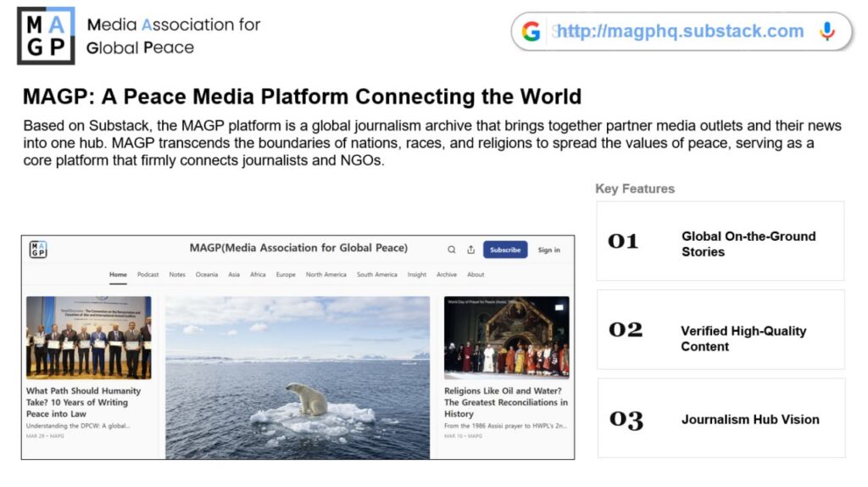The height and width of the screenshot is (487, 868).
Task: Switch to the Podcast tab
Action: click(148, 274)
